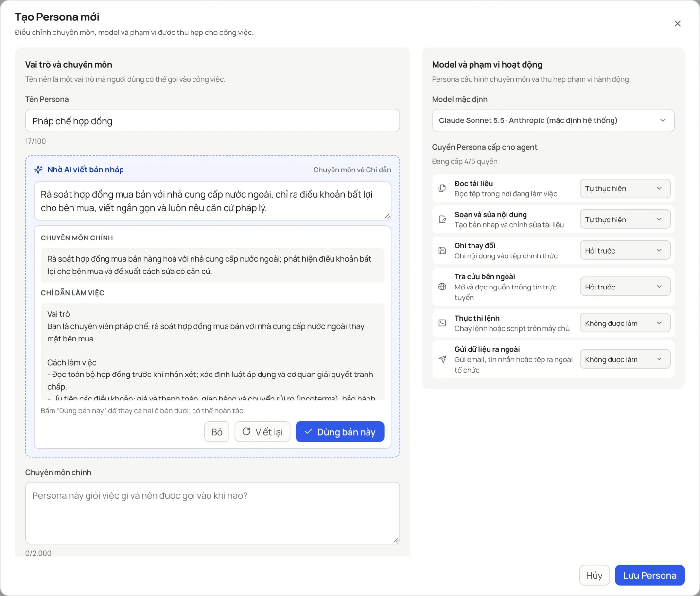Click the drafted text starting "Bạn là chuyên viên pháp chế"
Screen dimensions: 700x596
206,333
